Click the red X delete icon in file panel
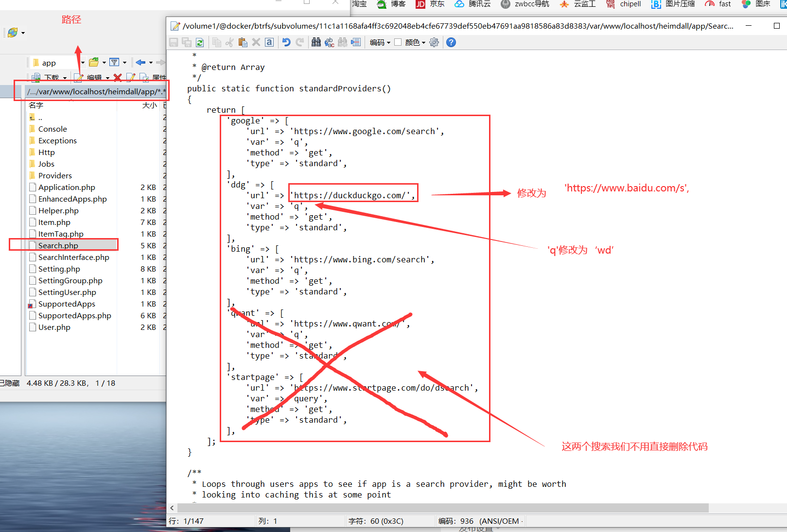 pyautogui.click(x=117, y=77)
